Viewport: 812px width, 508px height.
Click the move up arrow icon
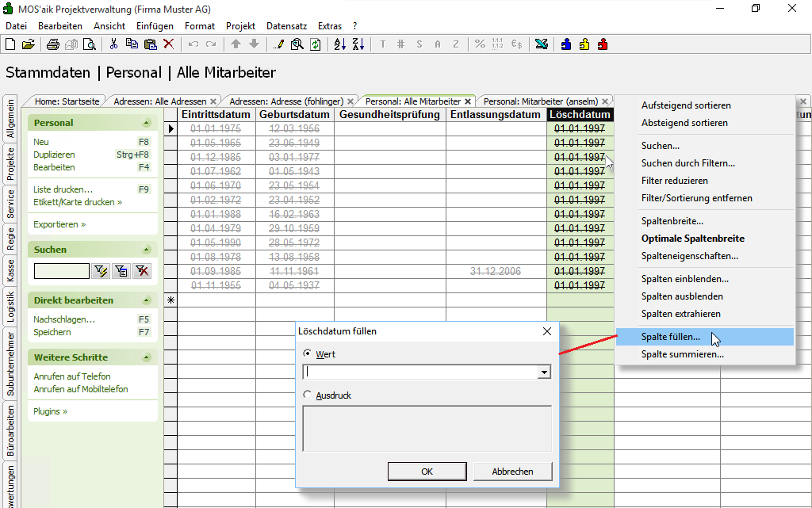point(236,44)
